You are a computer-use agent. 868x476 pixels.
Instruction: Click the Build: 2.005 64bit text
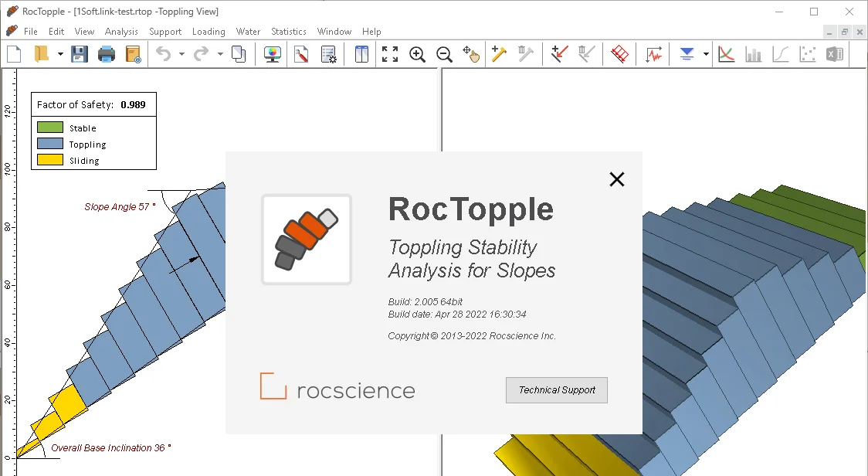[x=426, y=302]
